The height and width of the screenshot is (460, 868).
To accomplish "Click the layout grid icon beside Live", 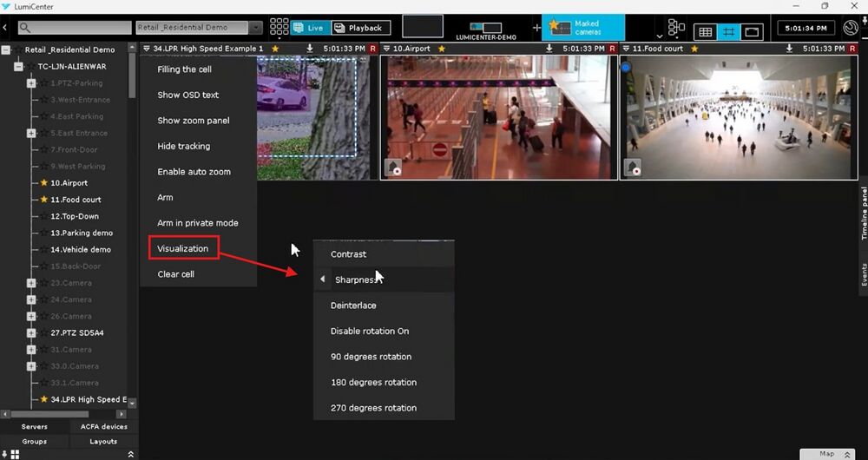I will click(279, 28).
